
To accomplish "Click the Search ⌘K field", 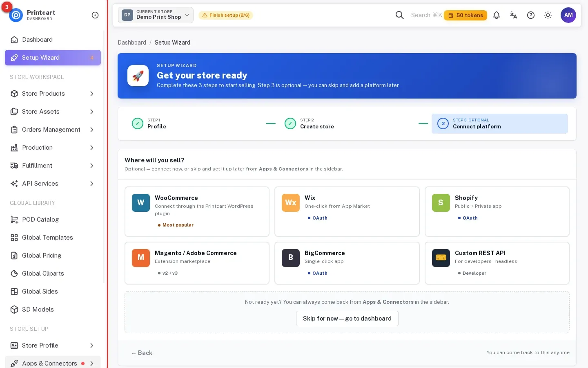I will coord(426,15).
